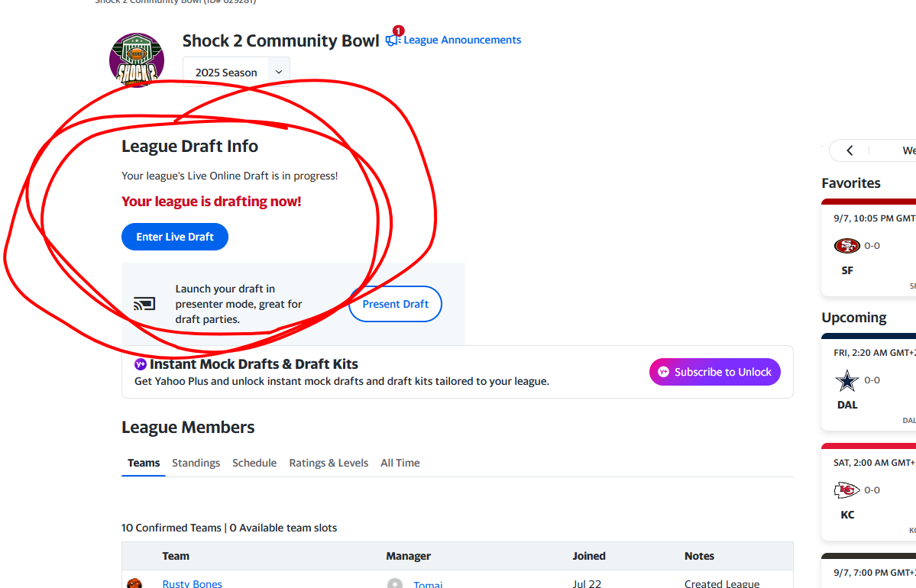916x588 pixels.
Task: Open the Rusty Bones team link
Action: tap(193, 584)
